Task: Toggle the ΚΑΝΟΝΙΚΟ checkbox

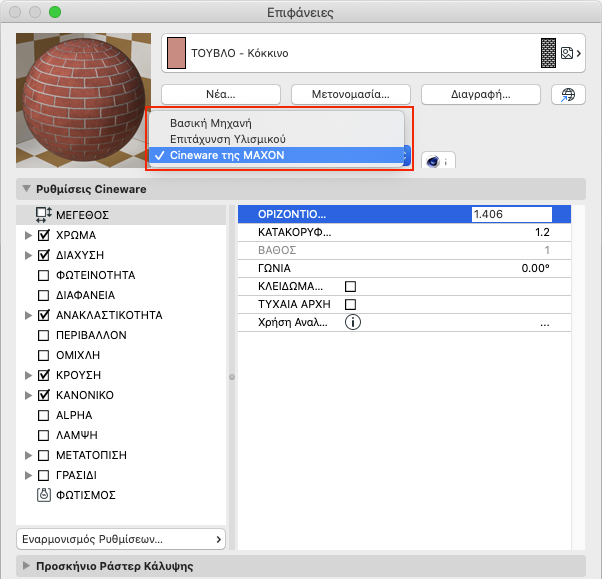Action: tap(44, 395)
